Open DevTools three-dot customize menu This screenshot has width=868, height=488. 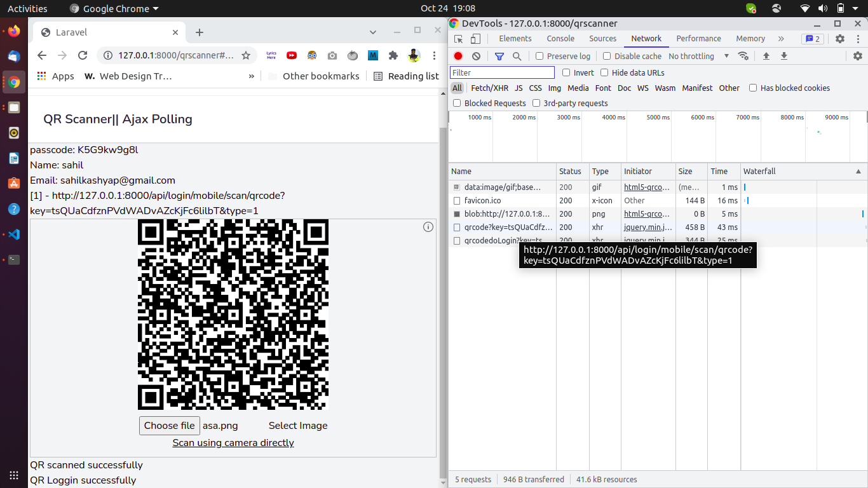point(857,39)
